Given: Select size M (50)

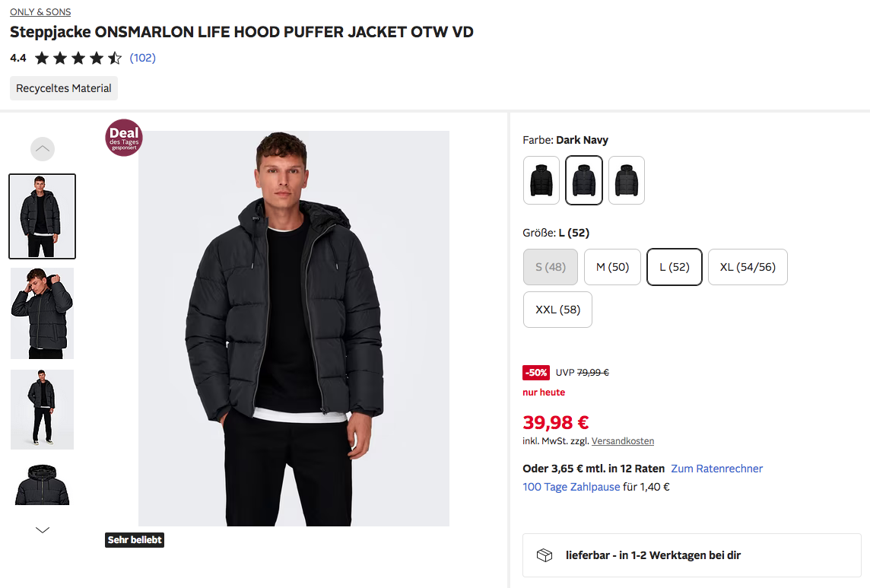Looking at the screenshot, I should pyautogui.click(x=612, y=267).
